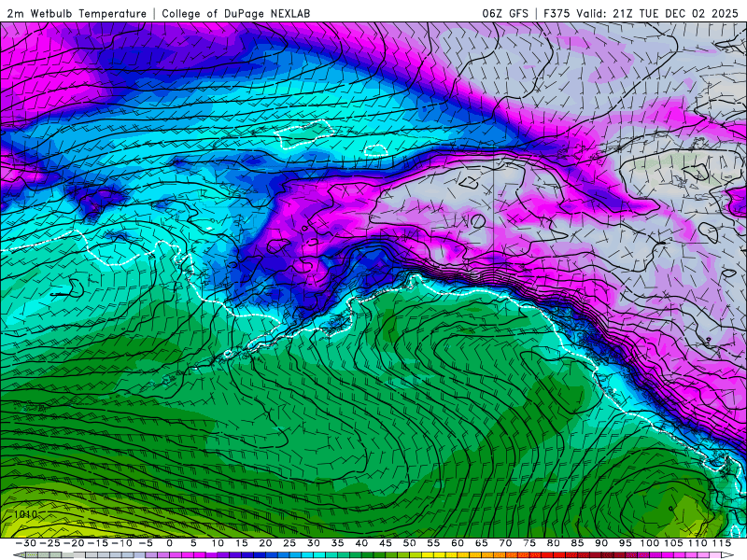The height and width of the screenshot is (560, 747).
Task: Click the "F375" forecast hour text
Action: (557, 13)
